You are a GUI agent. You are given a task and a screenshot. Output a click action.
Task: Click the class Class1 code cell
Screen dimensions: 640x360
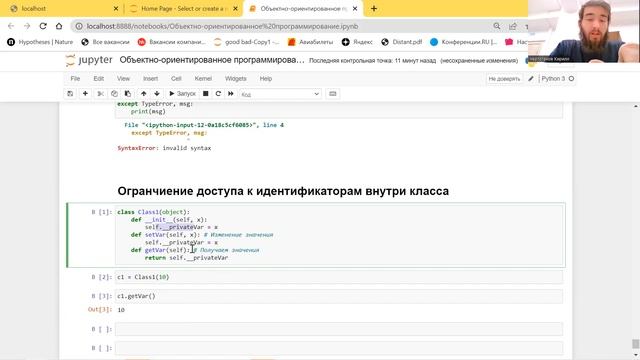coord(339,235)
